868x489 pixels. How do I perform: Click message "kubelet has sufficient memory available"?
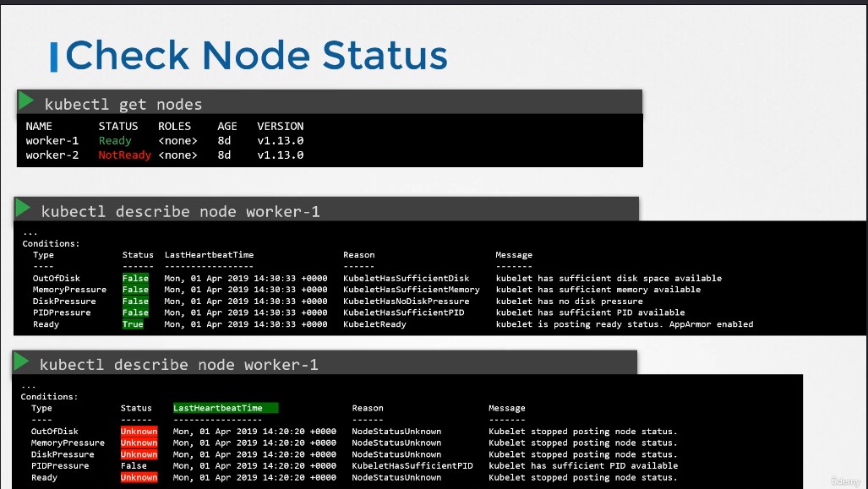click(598, 290)
